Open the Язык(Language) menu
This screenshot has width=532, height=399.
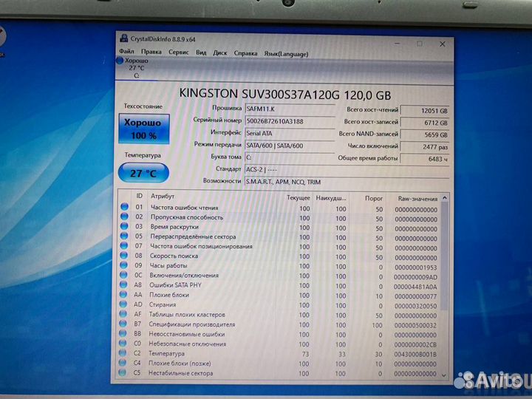(287, 54)
